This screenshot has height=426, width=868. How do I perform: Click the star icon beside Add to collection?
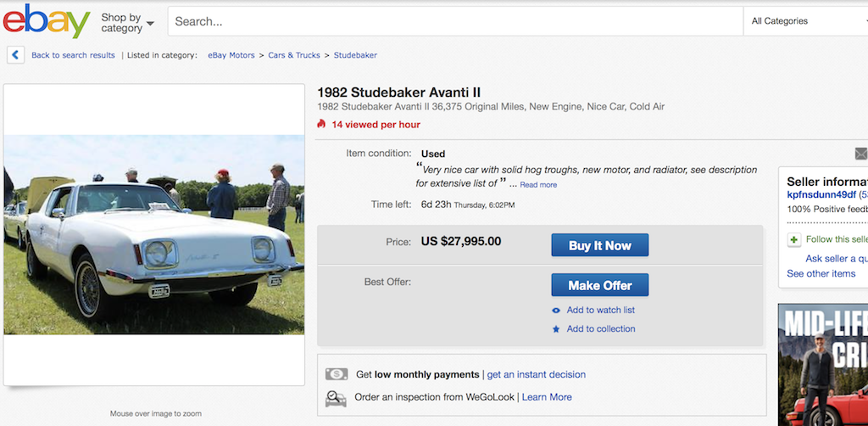[556, 329]
